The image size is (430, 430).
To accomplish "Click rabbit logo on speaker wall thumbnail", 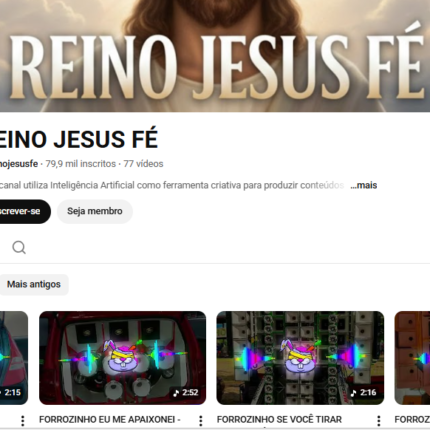I will (x=299, y=357).
